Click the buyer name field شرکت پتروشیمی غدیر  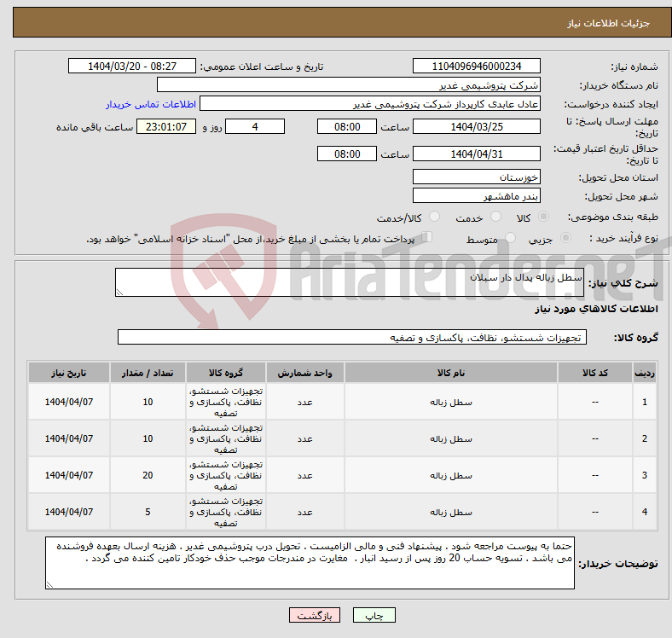[349, 85]
